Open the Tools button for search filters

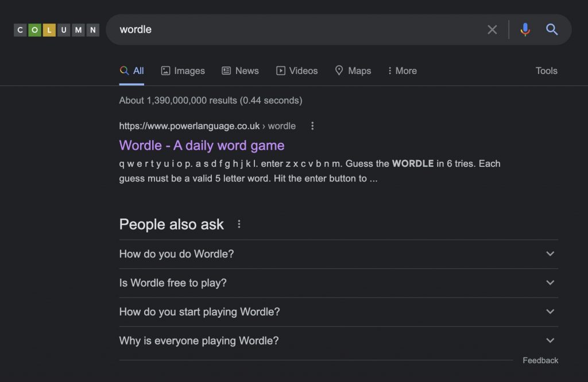click(546, 71)
